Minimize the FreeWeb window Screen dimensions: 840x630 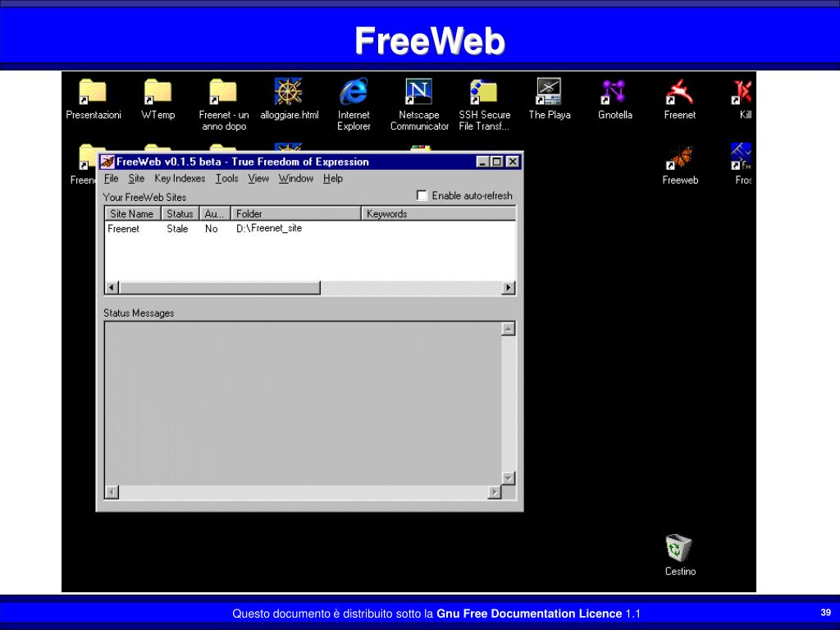[x=482, y=162]
